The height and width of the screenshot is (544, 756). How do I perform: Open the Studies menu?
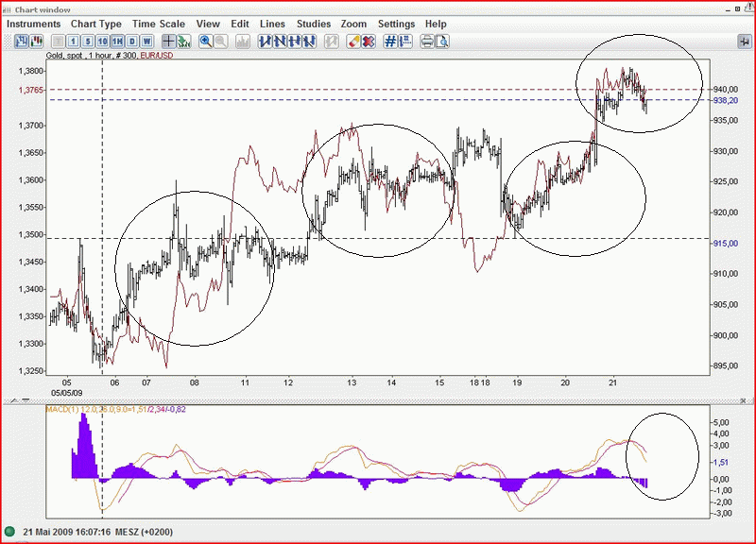pos(314,24)
